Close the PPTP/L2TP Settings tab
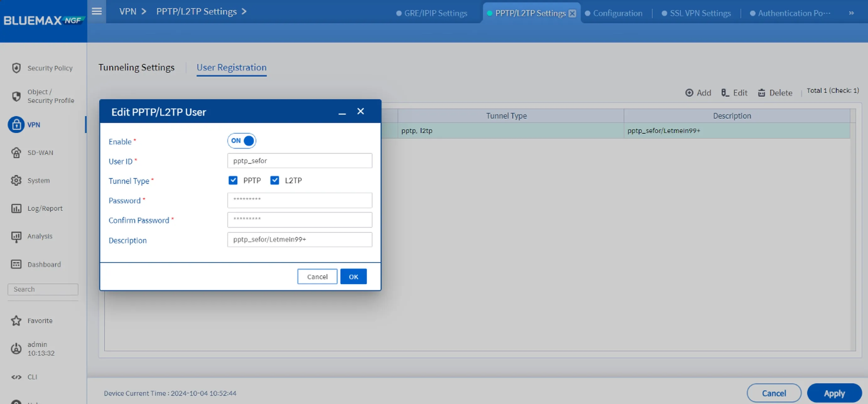 pyautogui.click(x=572, y=13)
